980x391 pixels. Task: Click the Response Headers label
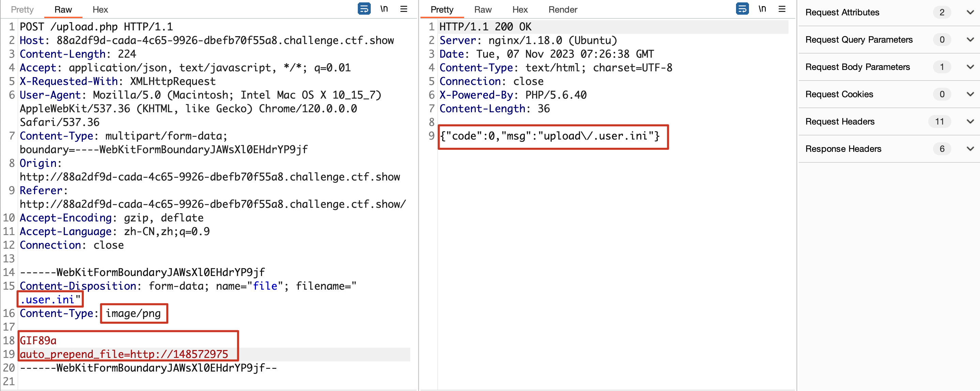[x=843, y=149]
